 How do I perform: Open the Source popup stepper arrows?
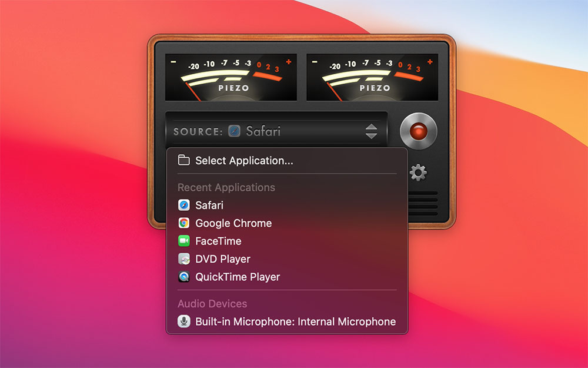click(371, 131)
